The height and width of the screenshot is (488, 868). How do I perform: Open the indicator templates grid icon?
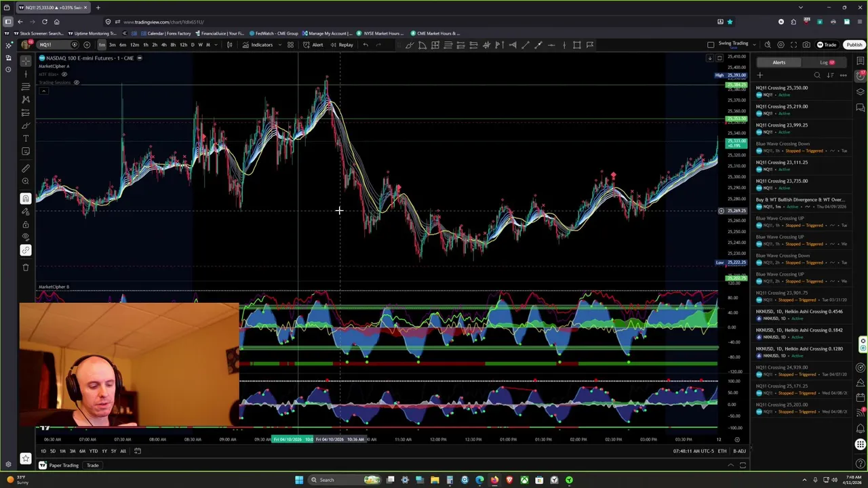click(x=290, y=45)
